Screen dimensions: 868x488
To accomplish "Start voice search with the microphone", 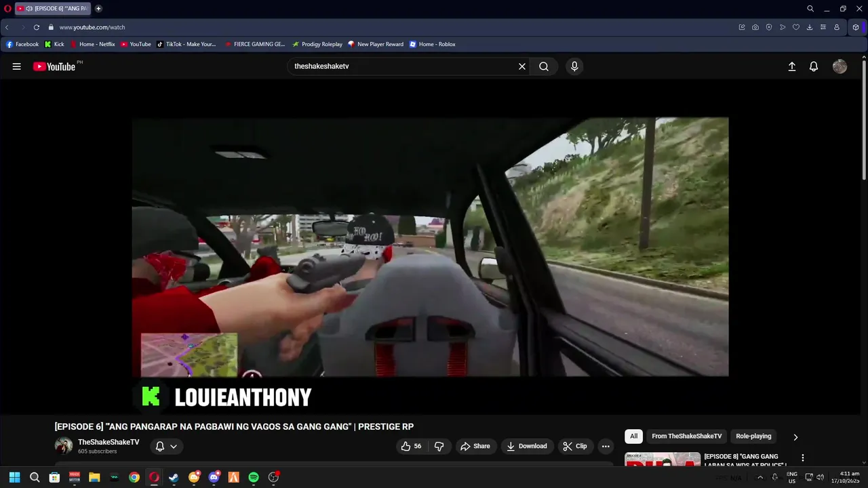I will 574,66.
